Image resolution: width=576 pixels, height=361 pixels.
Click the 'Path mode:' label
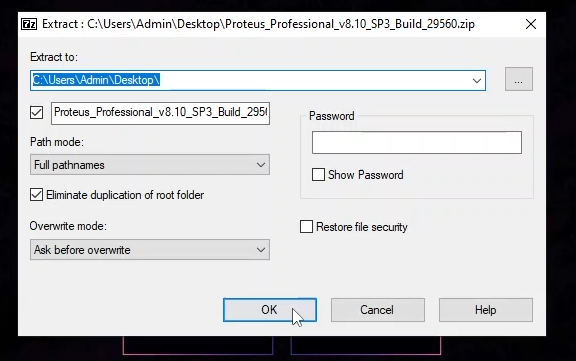[x=57, y=142]
